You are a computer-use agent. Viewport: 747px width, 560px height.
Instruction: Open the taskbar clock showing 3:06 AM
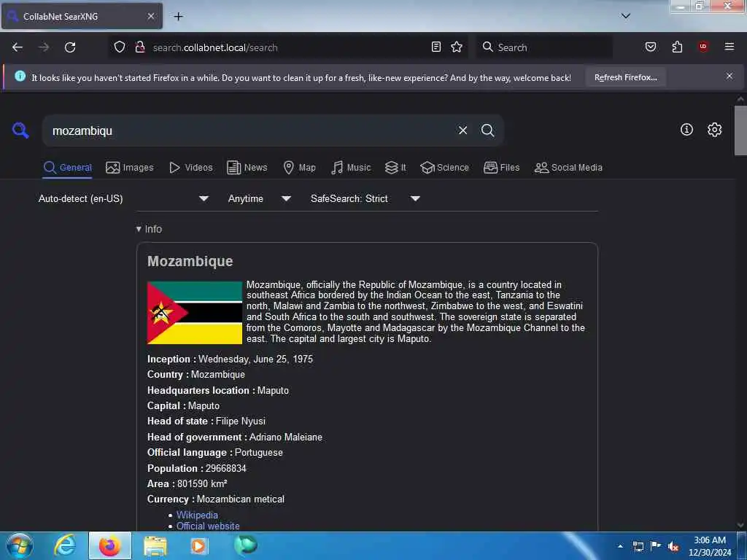point(710,546)
